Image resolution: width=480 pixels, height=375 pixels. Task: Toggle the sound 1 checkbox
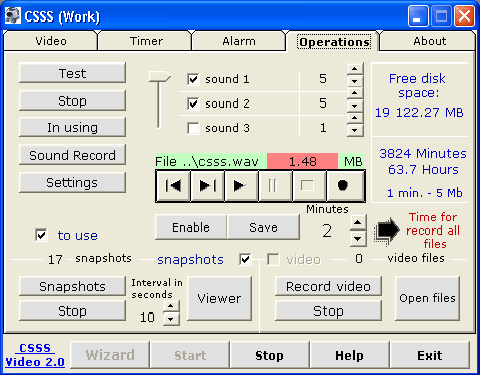[x=193, y=79]
